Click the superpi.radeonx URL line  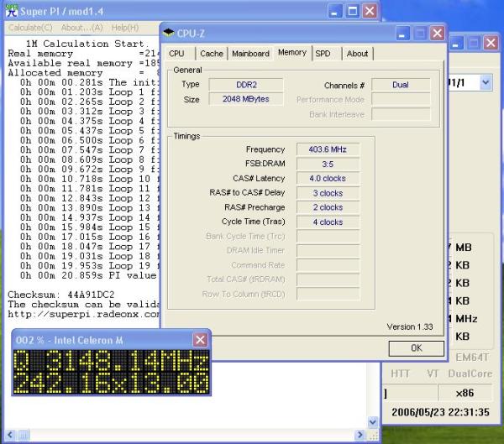pos(83,314)
